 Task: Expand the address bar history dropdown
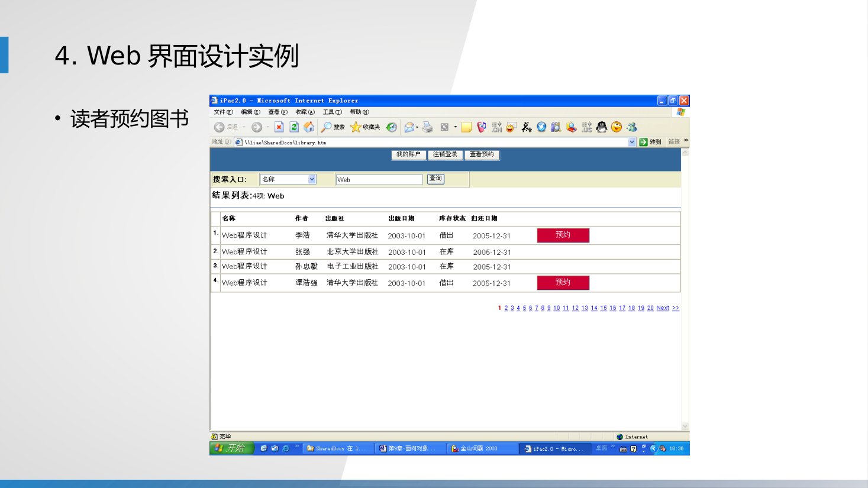point(632,142)
